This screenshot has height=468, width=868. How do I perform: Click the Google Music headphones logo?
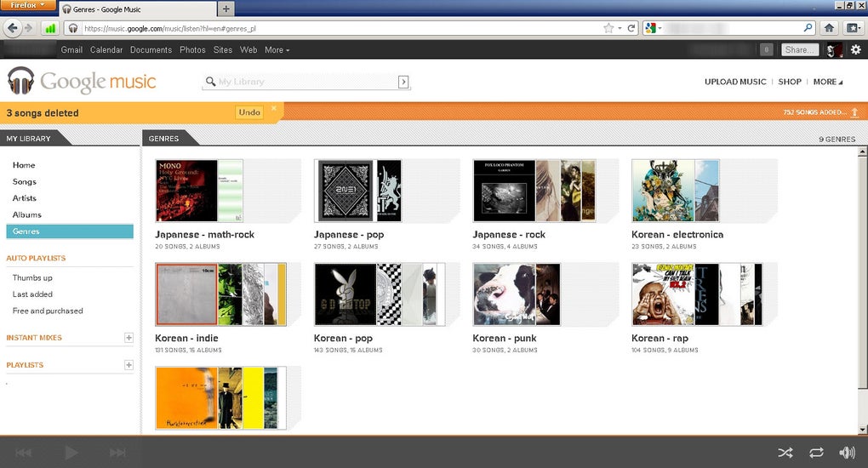(x=20, y=81)
